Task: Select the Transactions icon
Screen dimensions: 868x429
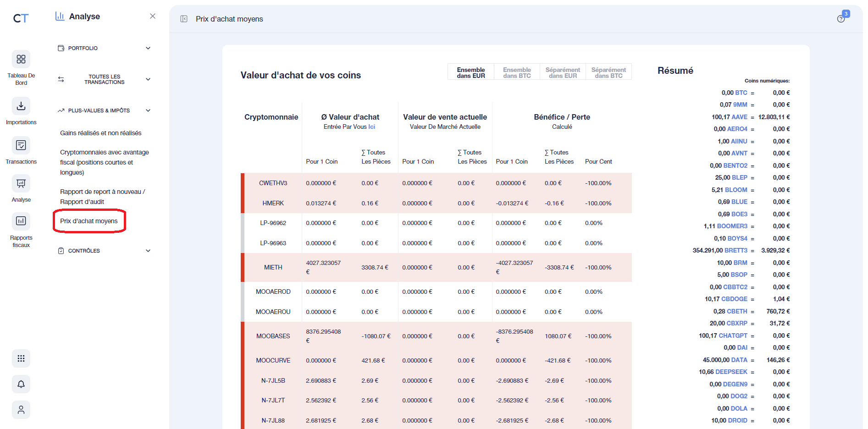Action: pyautogui.click(x=21, y=145)
